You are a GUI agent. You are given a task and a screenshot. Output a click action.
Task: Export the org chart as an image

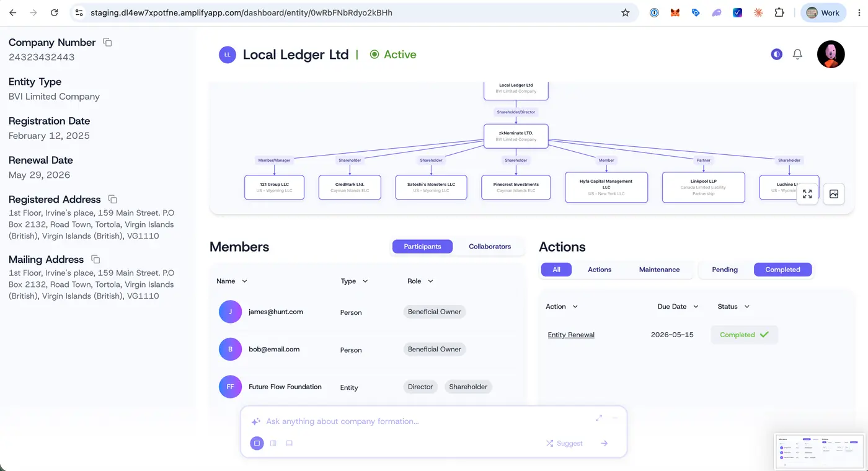click(x=834, y=194)
